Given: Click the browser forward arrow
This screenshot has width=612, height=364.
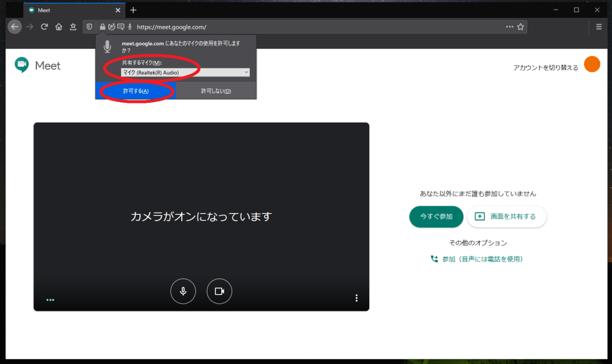Looking at the screenshot, I should [x=30, y=27].
